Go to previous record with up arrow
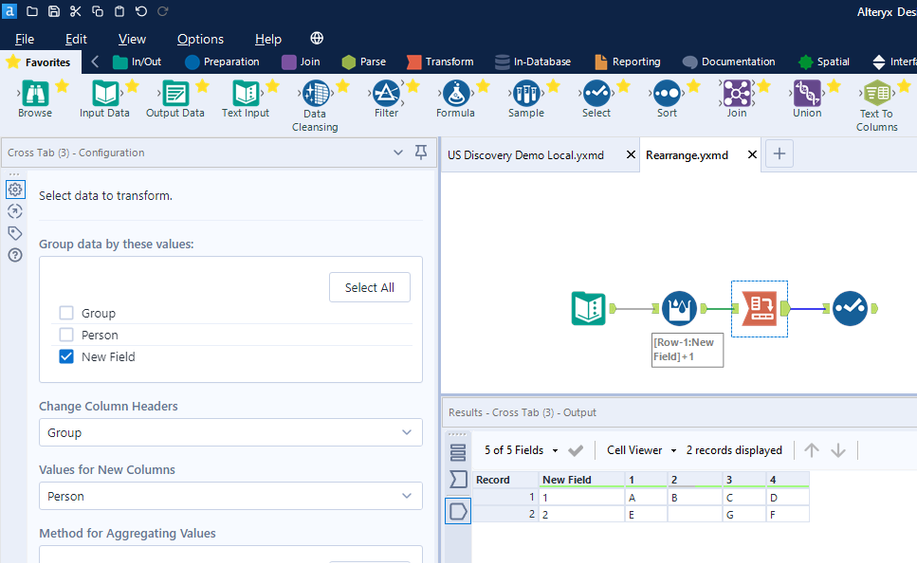The height and width of the screenshot is (563, 917). click(811, 450)
